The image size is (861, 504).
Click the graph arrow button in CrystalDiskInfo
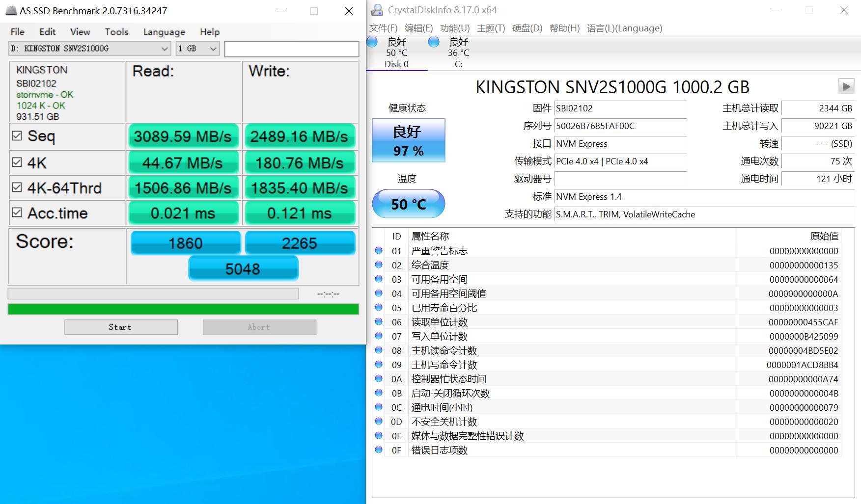[x=846, y=86]
